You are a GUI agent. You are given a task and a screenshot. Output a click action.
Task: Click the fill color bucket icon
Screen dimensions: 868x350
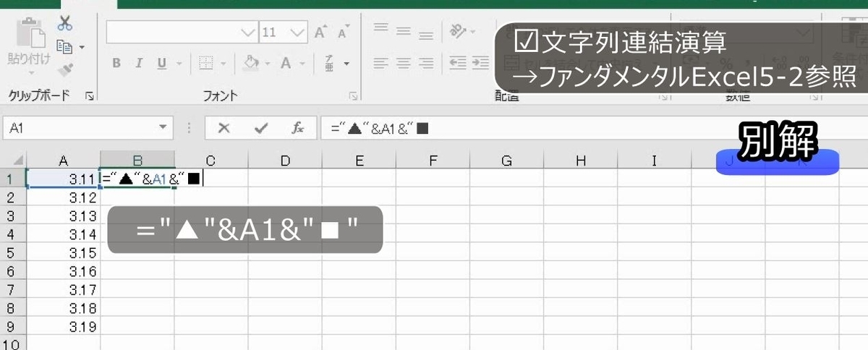point(250,64)
